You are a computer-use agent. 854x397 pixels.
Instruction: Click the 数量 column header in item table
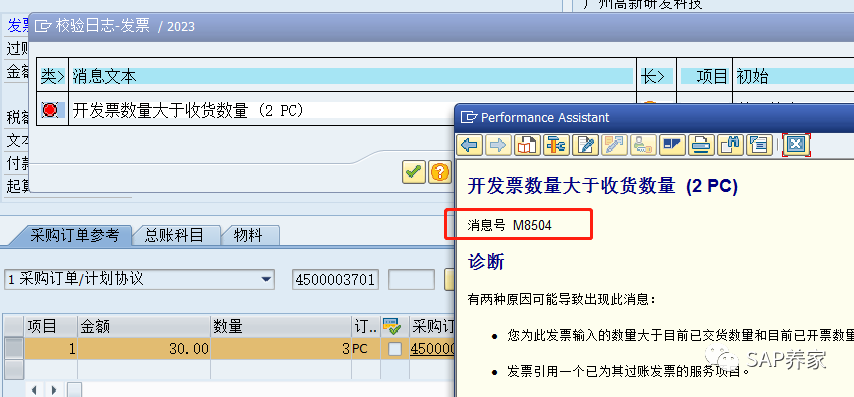pyautogui.click(x=281, y=326)
